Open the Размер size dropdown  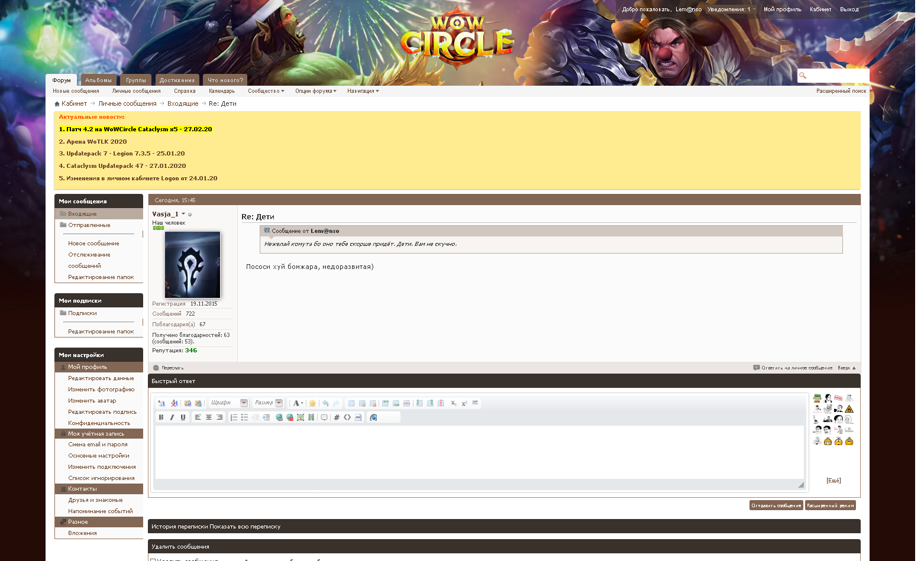269,403
